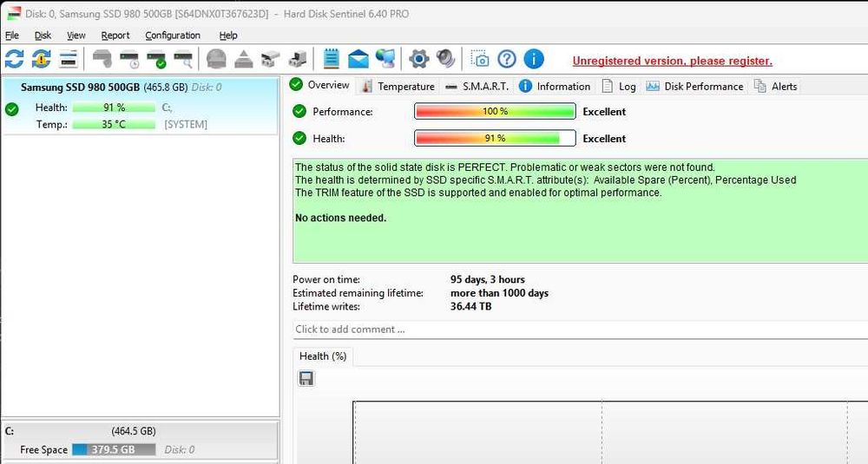This screenshot has width=868, height=464.
Task: Click the 'more than 1000 days' value
Action: [x=499, y=293]
